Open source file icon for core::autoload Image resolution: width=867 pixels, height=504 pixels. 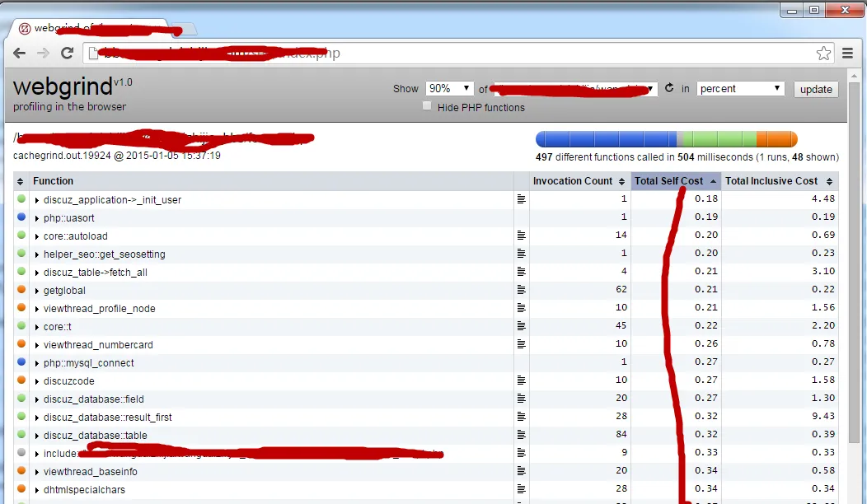click(521, 236)
